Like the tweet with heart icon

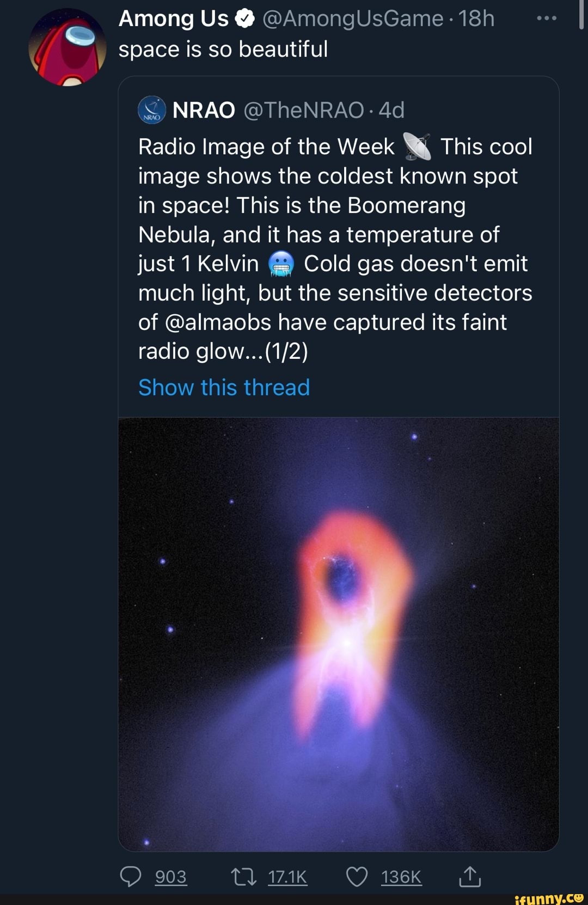pos(357,876)
